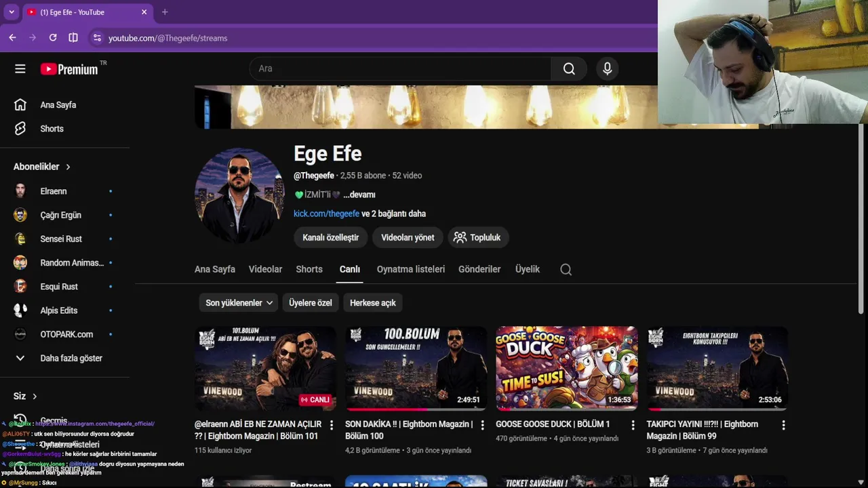The height and width of the screenshot is (488, 868).
Task: Open options menu for Bölüm 99 video
Action: point(783,425)
